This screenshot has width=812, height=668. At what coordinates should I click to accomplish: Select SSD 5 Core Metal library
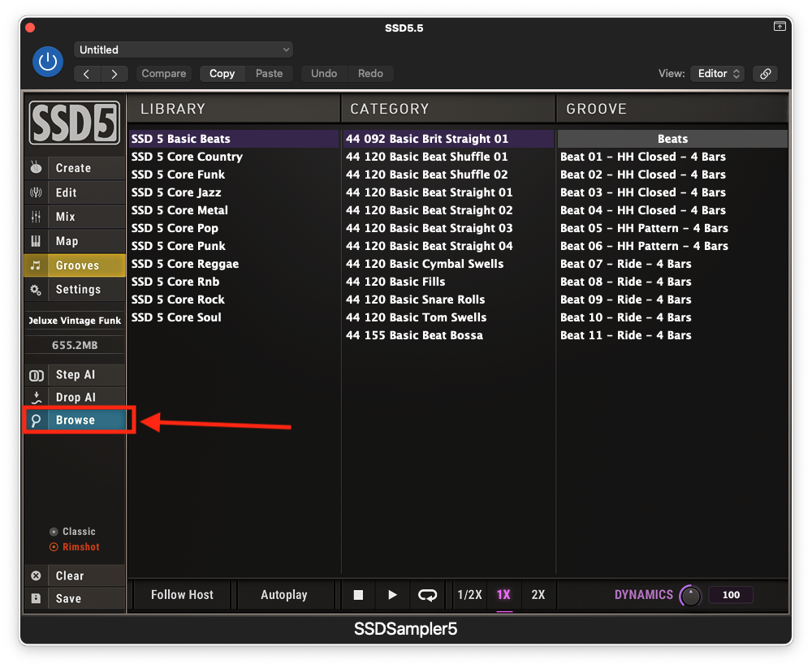coord(234,210)
